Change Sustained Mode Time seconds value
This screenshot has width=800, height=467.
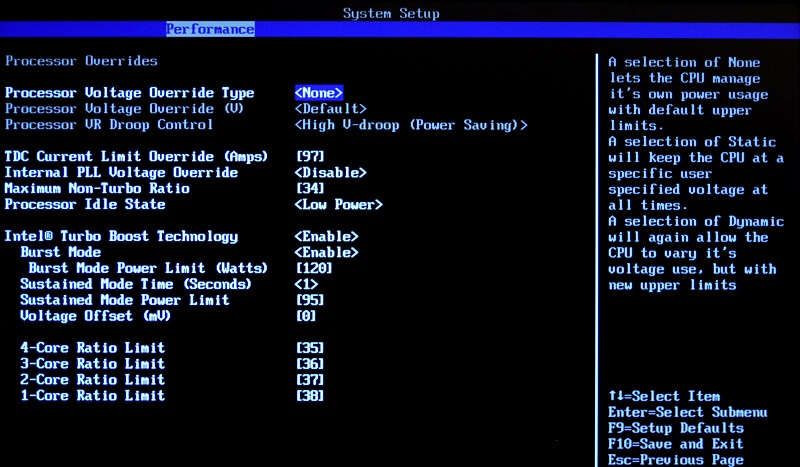tap(306, 285)
